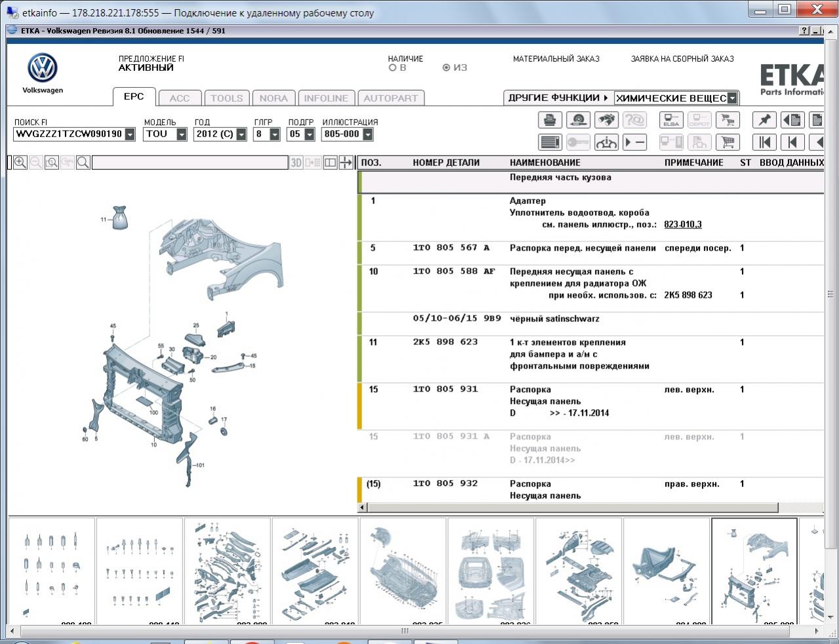Image resolution: width=839 pixels, height=644 pixels.
Task: Click the НОМЕР ДЕТАЛИ column header
Action: point(446,163)
